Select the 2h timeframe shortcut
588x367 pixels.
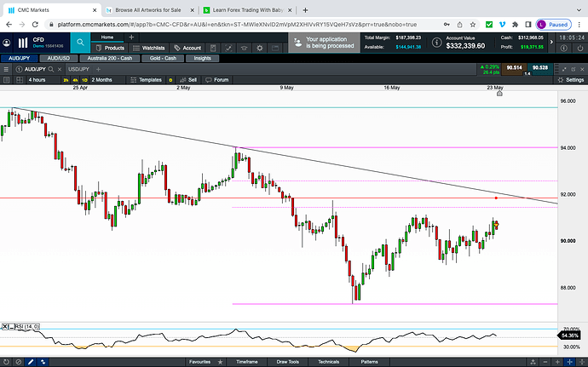(x=66, y=79)
